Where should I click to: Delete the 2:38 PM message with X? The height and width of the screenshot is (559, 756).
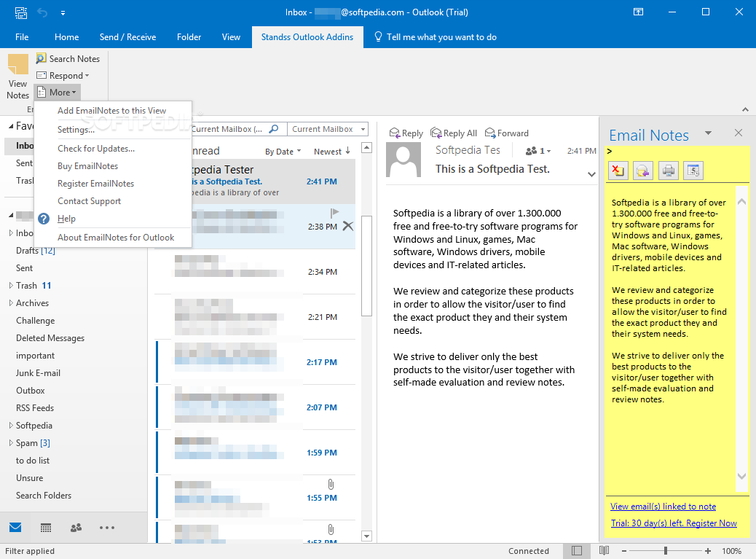[x=347, y=226]
